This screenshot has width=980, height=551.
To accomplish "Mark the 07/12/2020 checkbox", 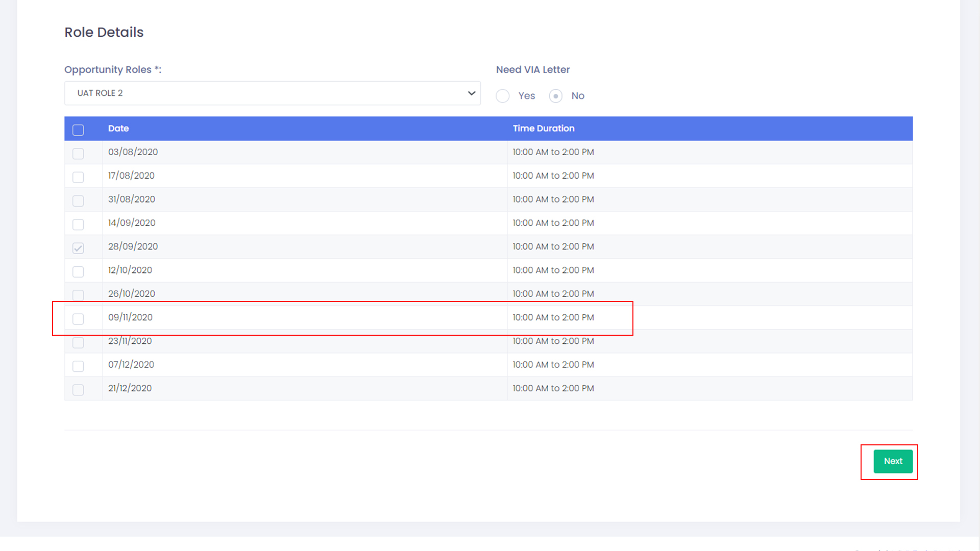I will click(78, 366).
